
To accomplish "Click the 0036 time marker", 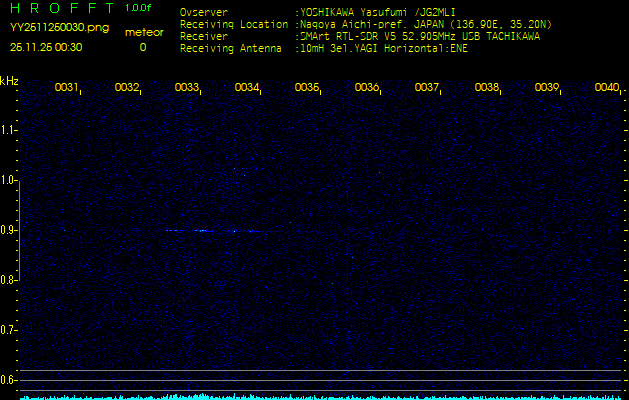I will pos(367,87).
